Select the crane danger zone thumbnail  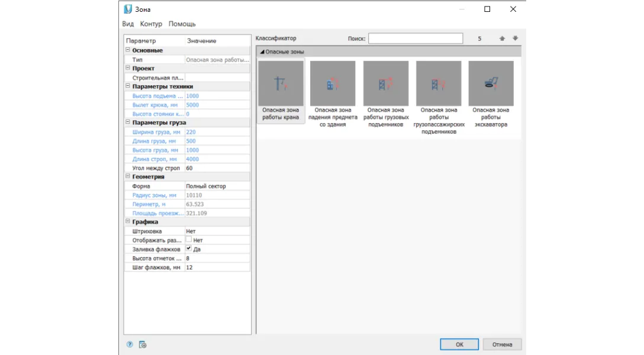coord(281,83)
